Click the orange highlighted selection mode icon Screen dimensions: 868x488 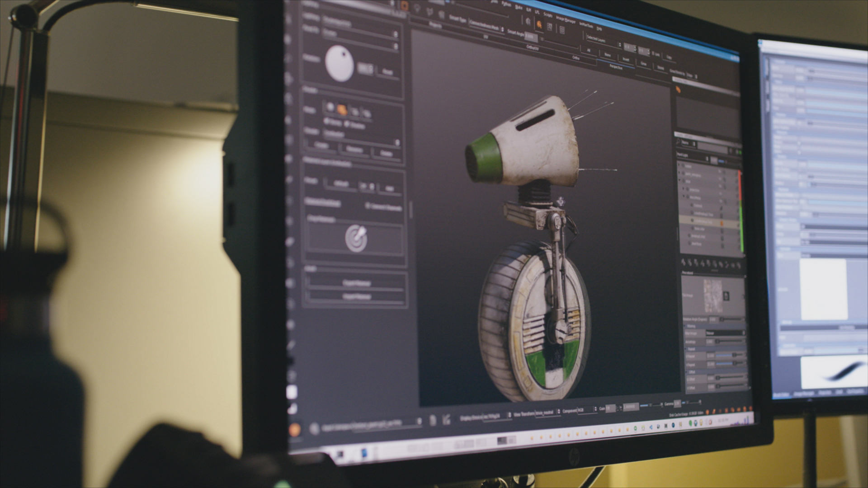[342, 109]
